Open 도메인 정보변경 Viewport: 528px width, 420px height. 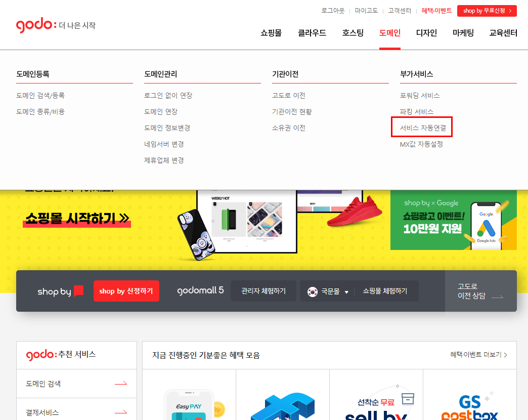(167, 128)
